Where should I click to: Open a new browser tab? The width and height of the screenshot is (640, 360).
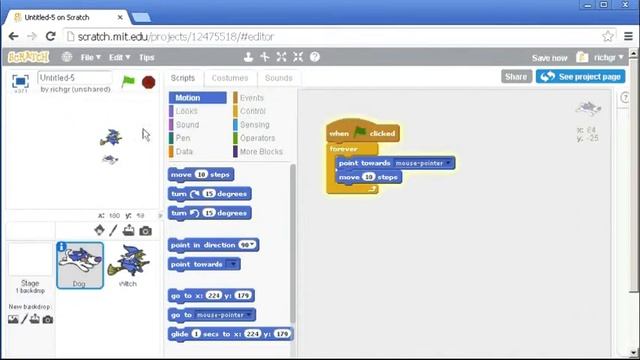pyautogui.click(x=142, y=17)
